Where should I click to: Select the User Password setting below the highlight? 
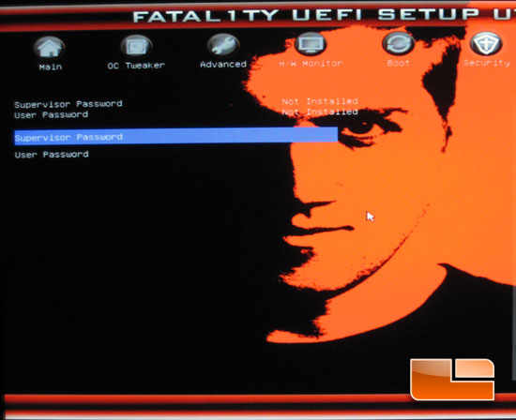(x=52, y=155)
